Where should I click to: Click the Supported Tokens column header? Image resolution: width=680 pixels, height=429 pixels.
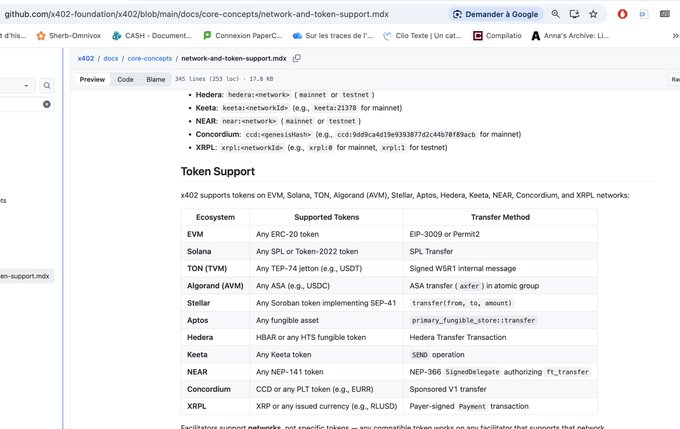[x=327, y=217]
